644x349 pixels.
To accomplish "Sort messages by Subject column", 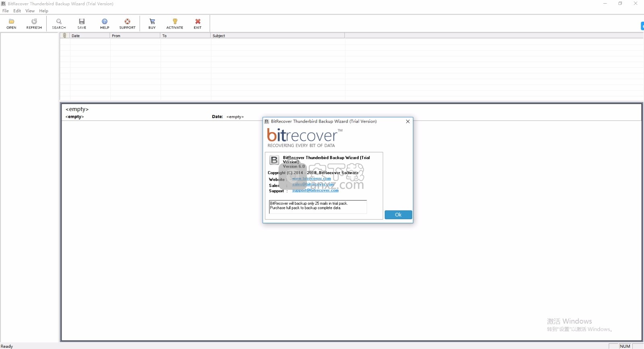I will tap(277, 35).
